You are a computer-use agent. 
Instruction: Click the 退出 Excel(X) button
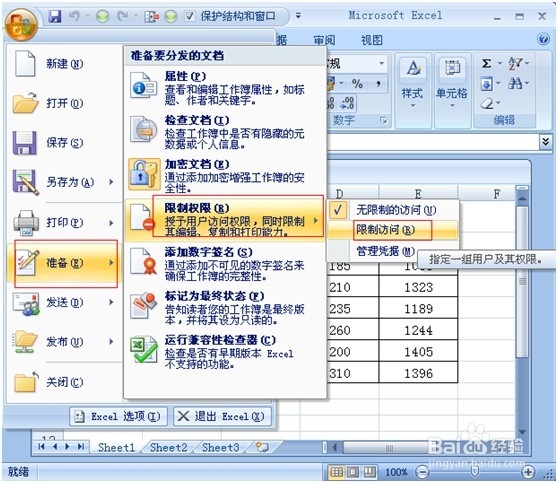click(x=223, y=416)
